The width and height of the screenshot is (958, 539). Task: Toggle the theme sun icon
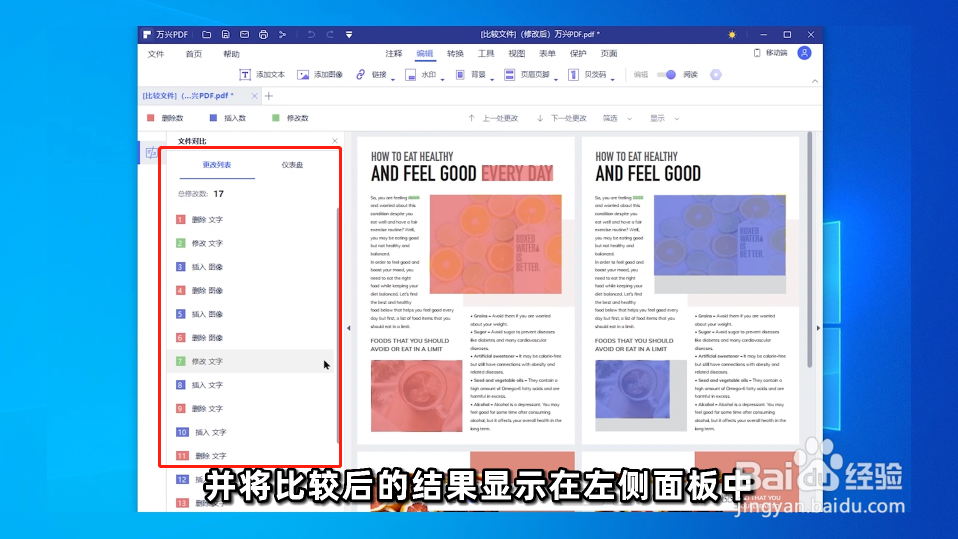732,35
